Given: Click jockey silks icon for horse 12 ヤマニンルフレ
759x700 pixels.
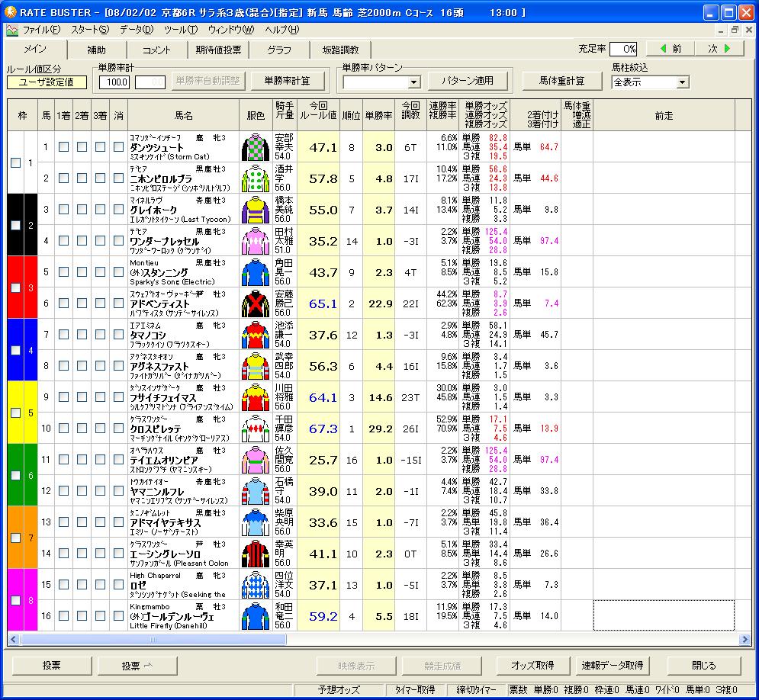Looking at the screenshot, I should click(x=256, y=491).
